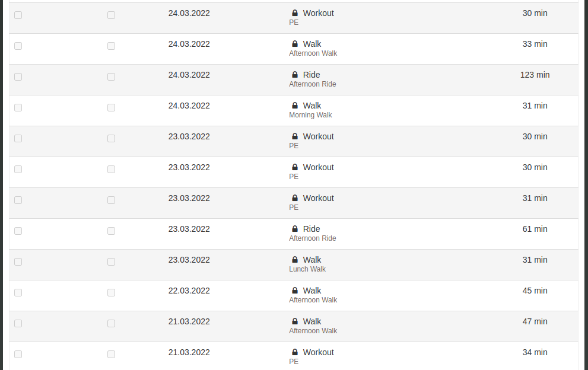The width and height of the screenshot is (588, 370).
Task: Tick second checkbox of Morning Walk row
Action: (111, 107)
